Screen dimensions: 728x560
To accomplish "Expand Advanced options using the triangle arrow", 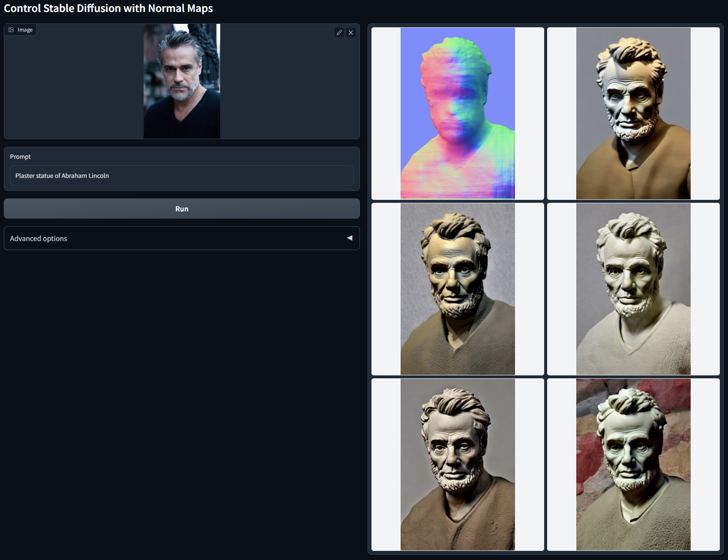I will [x=349, y=238].
